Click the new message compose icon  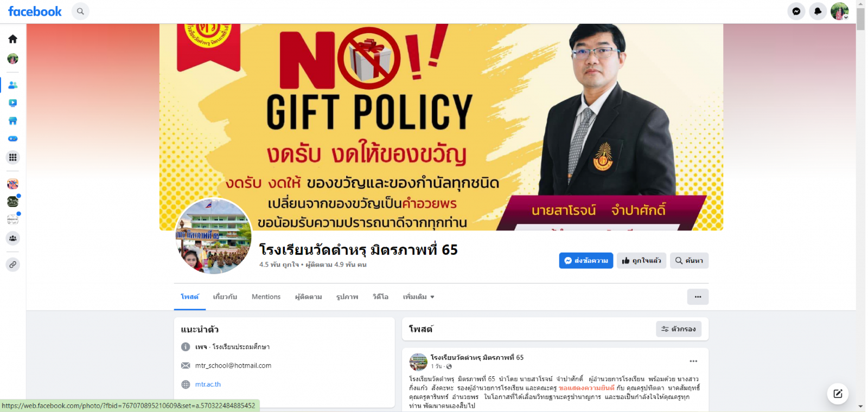pos(838,394)
